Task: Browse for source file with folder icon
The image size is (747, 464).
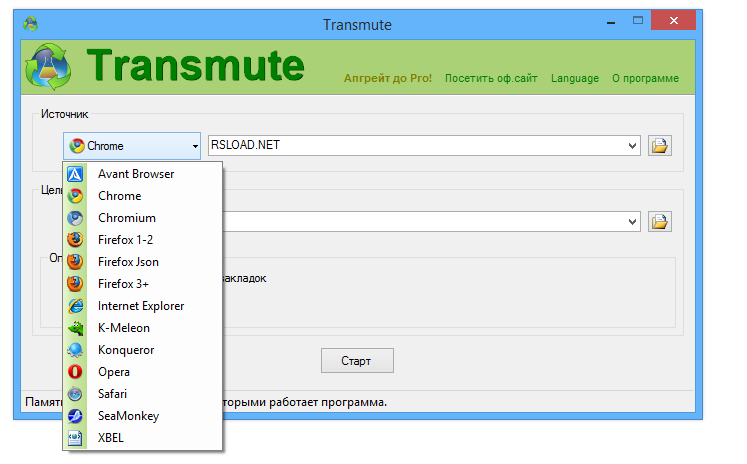Action: (660, 145)
